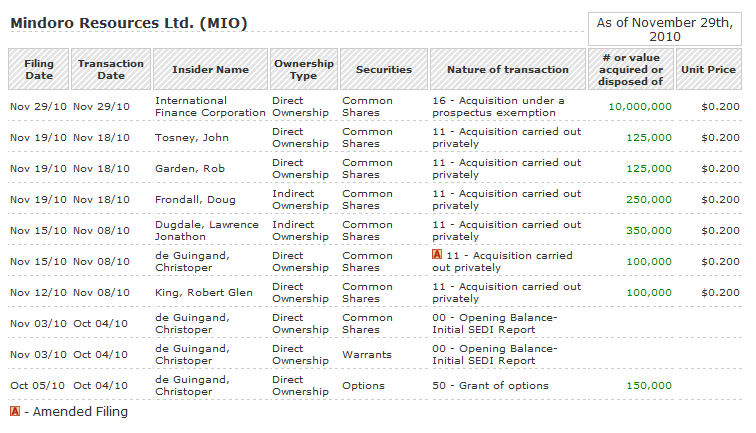The image size is (756, 433).
Task: Click the Amended Filing legend icon
Action: click(14, 411)
